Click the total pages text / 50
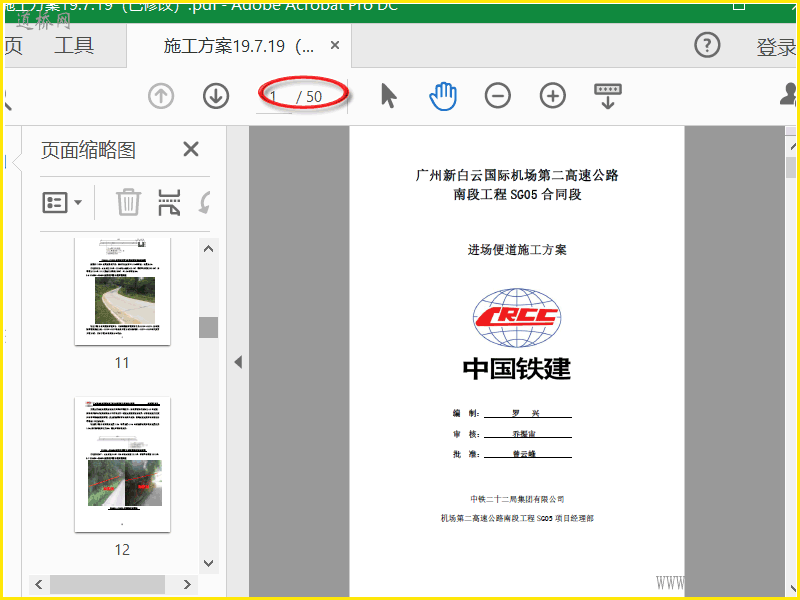Screen dimensions: 800x600 pyautogui.click(x=309, y=96)
